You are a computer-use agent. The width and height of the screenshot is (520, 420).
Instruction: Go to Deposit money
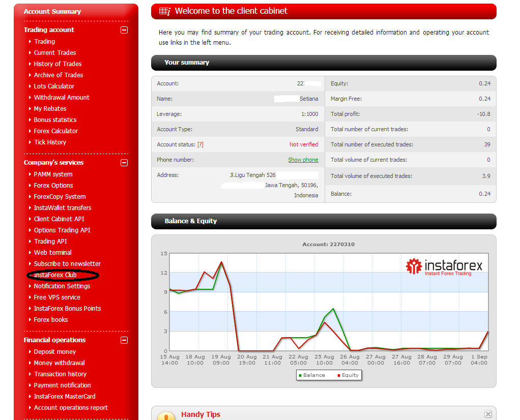(x=55, y=352)
